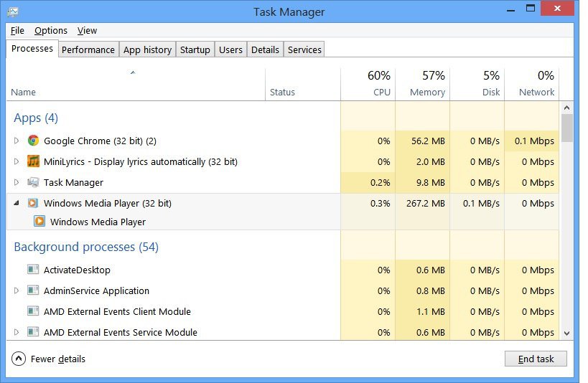The image size is (588, 383).
Task: Click AMD External Events Service Module icon
Action: [33, 331]
